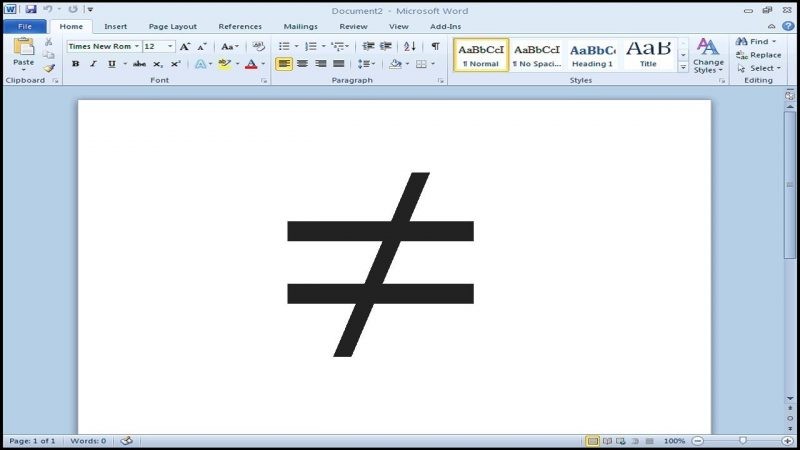Open the font size dropdown
800x450 pixels.
(x=170, y=46)
